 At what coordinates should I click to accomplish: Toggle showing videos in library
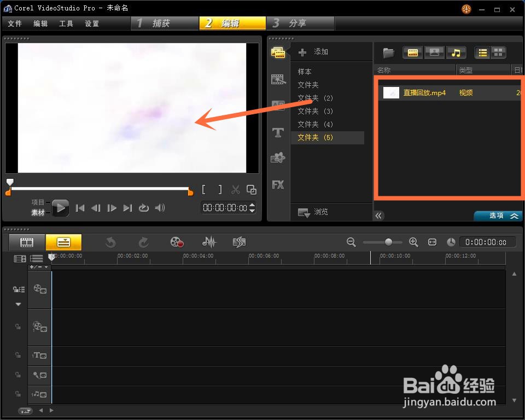[412, 52]
